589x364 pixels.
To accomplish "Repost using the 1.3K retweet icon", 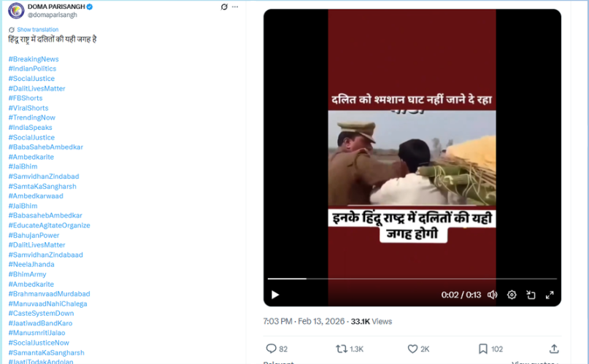I will point(342,349).
